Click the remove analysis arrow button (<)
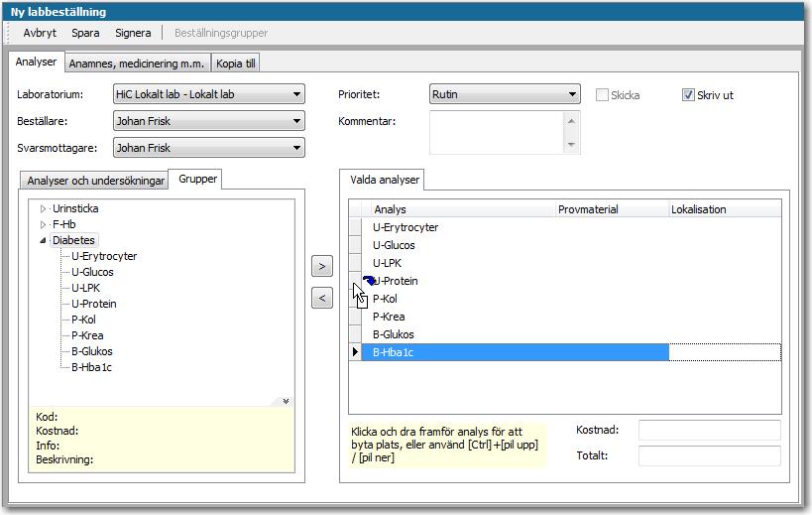 322,298
